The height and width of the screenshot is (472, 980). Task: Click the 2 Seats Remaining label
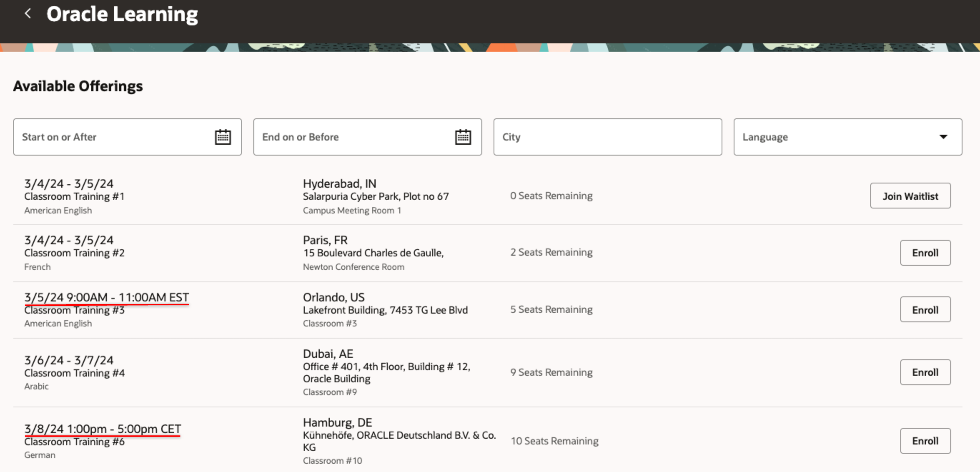click(551, 252)
